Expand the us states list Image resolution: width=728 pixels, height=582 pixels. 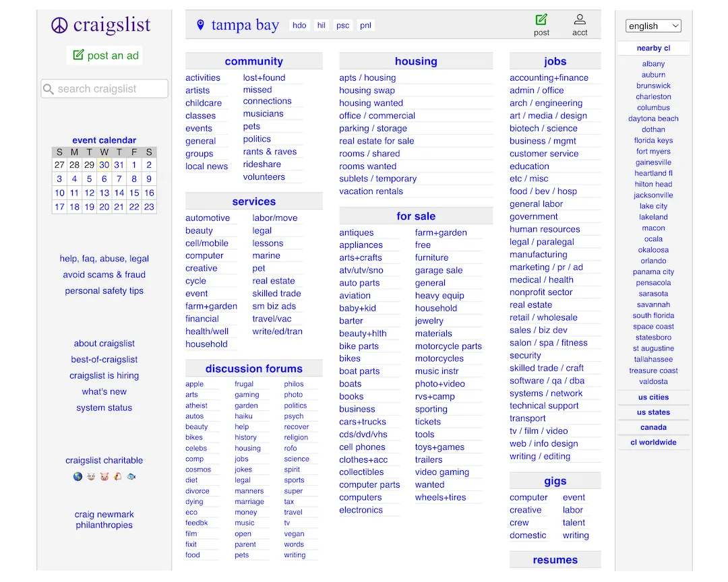tap(653, 412)
